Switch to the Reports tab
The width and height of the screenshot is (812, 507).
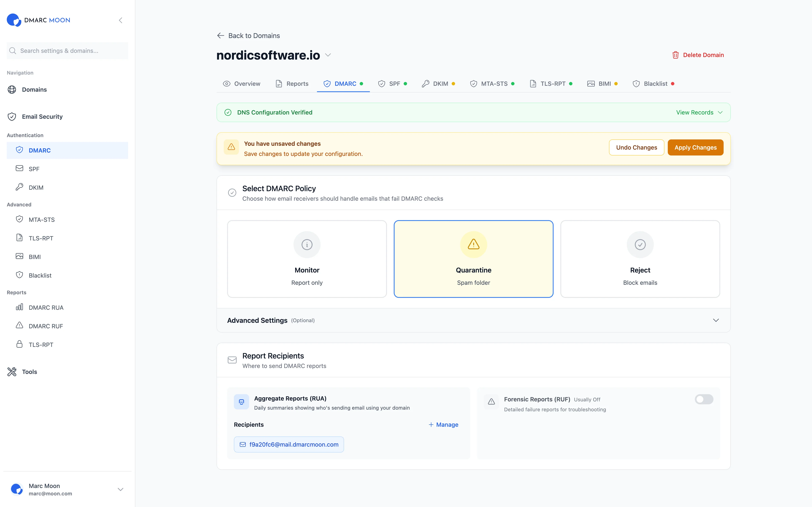coord(297,83)
